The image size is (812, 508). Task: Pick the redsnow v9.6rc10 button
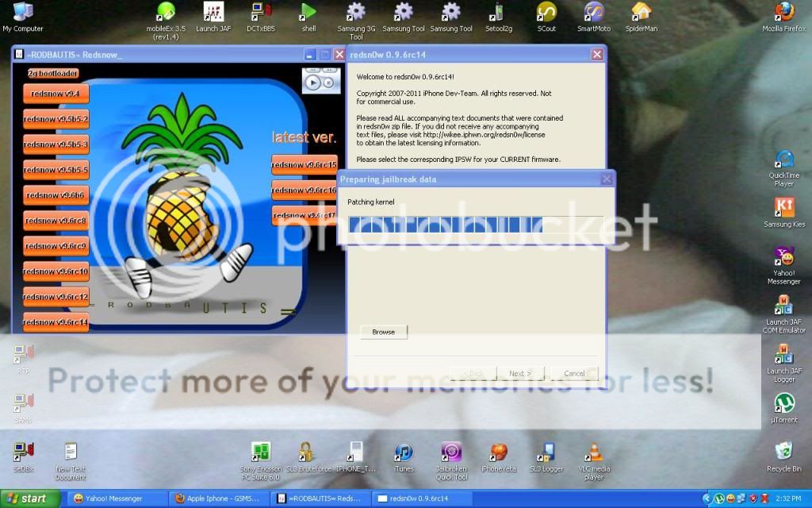click(56, 271)
